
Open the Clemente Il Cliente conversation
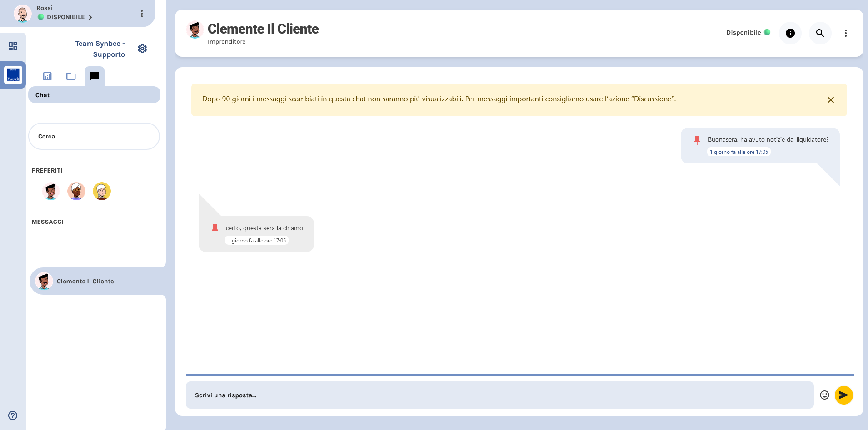pyautogui.click(x=85, y=281)
